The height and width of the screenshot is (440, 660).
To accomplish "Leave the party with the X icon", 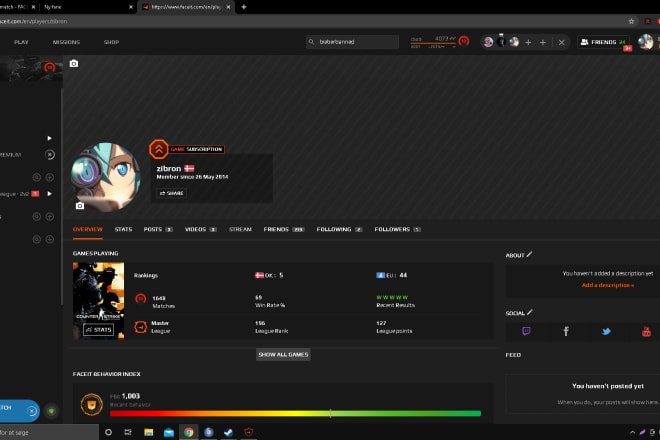I will pyautogui.click(x=562, y=42).
